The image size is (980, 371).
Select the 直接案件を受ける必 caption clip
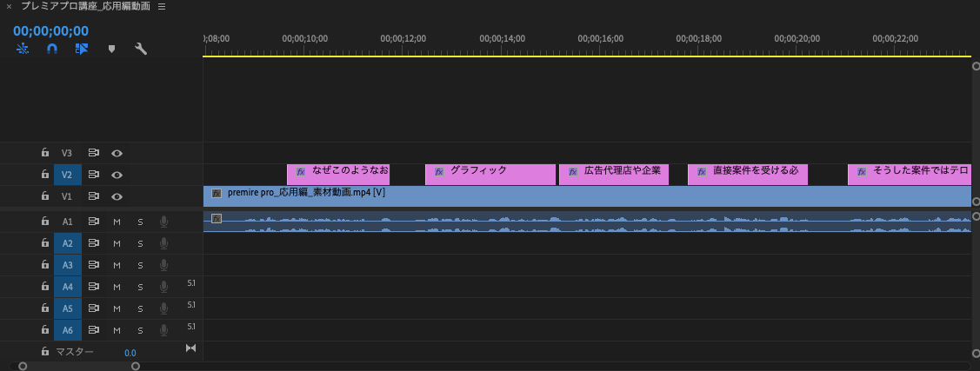pos(748,175)
